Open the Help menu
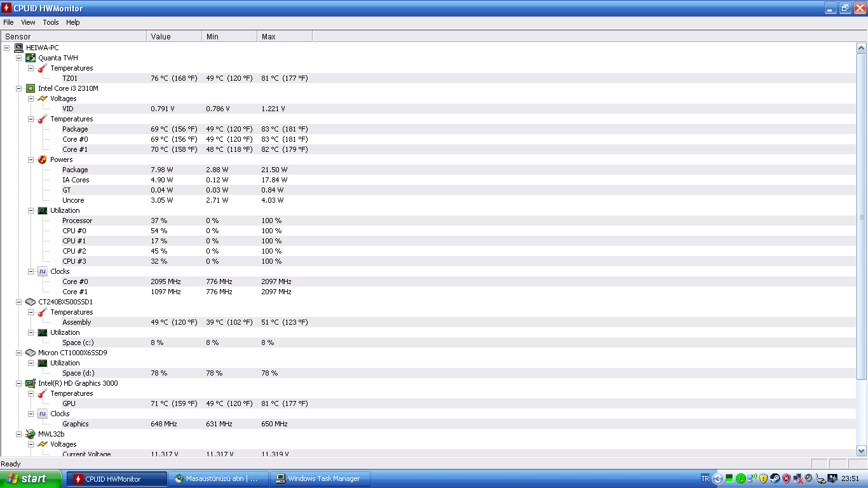868x488 pixels. click(73, 22)
